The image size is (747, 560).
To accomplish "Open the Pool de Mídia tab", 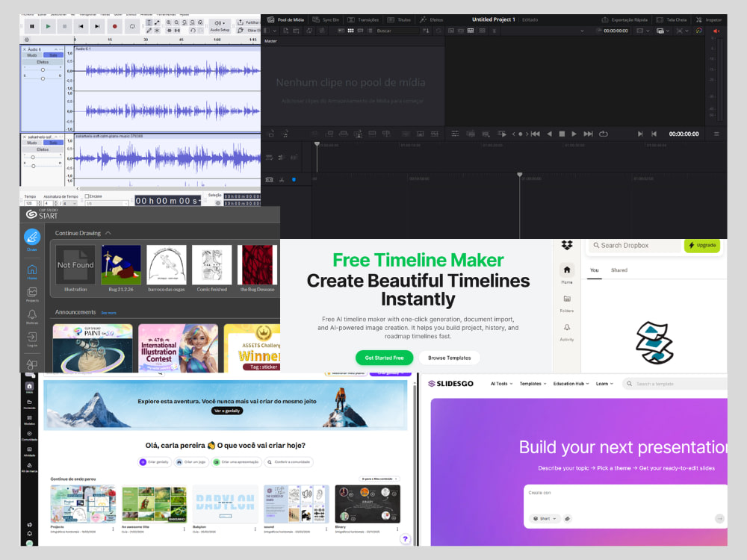I will click(x=286, y=19).
